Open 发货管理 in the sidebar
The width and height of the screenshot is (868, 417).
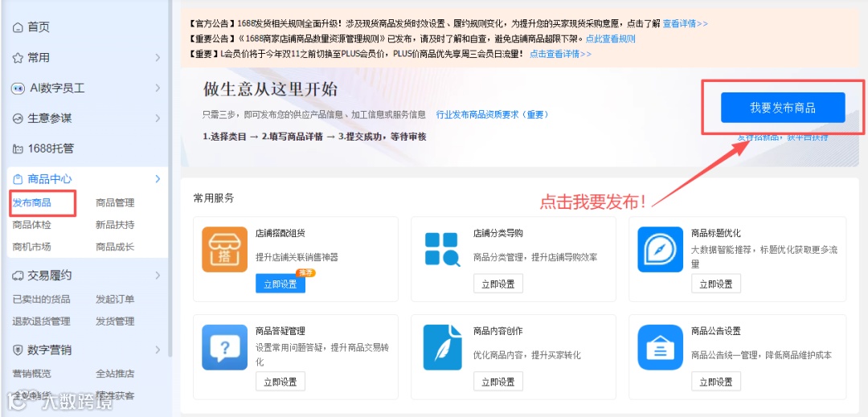coord(115,321)
